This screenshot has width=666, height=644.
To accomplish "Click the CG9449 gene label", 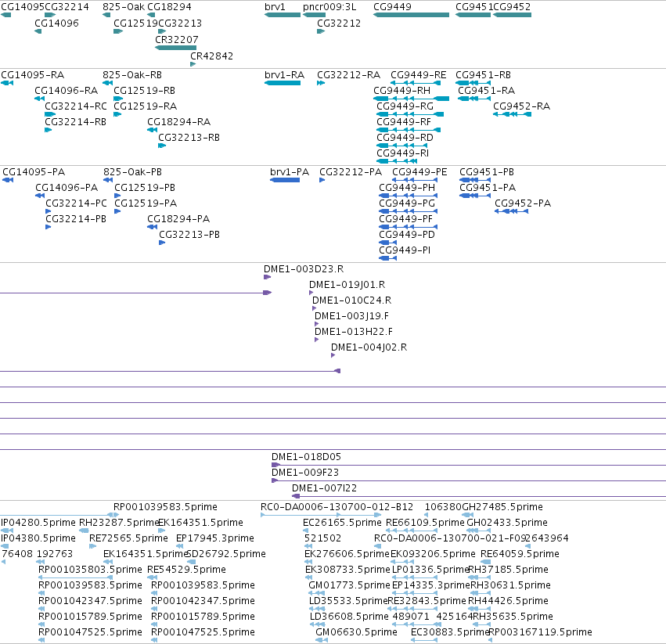I will [x=392, y=7].
